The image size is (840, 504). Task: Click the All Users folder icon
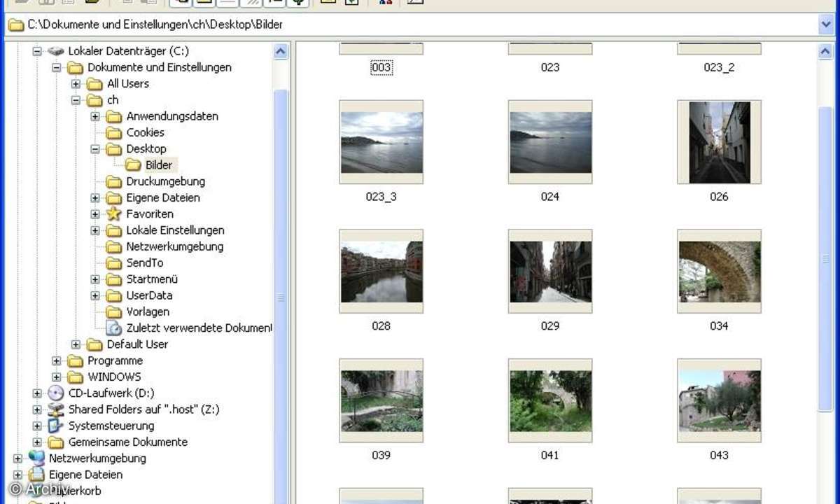(x=94, y=84)
